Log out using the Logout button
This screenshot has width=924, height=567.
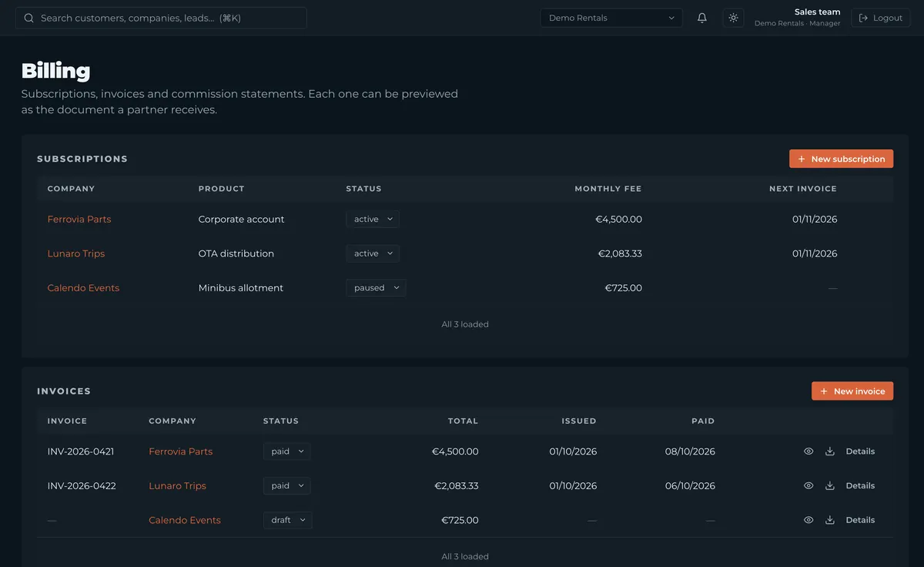(x=881, y=18)
